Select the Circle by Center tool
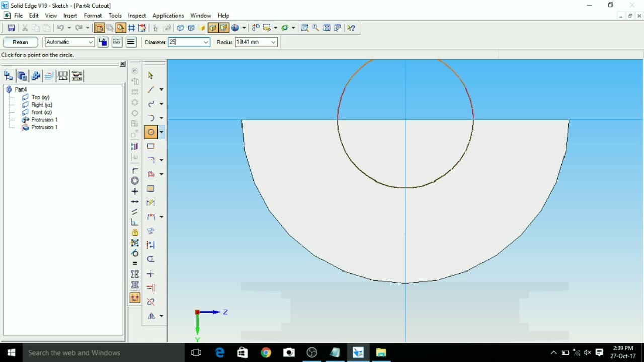The width and height of the screenshot is (644, 362). pyautogui.click(x=151, y=132)
